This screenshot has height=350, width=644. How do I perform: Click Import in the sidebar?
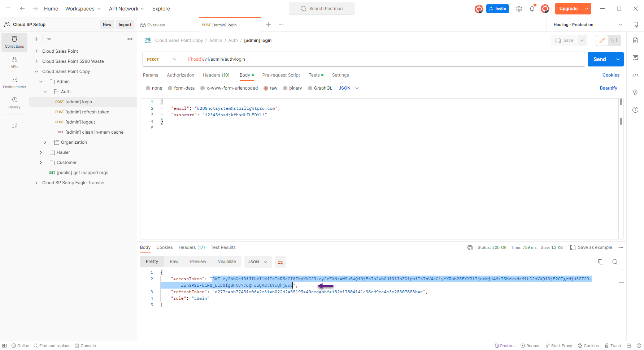[x=125, y=25]
